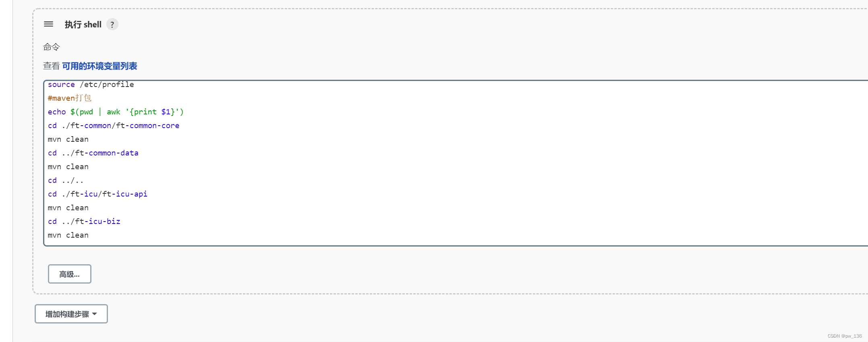Click the cd ./ft-common/ft-common-core line
Screen dimensions: 868x342
[x=114, y=125]
